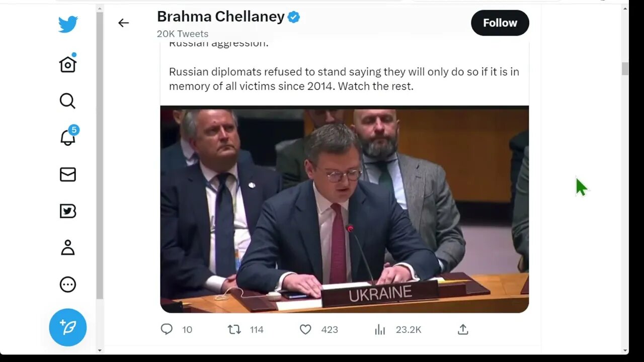Like the tweet with 423 likes

pyautogui.click(x=305, y=329)
